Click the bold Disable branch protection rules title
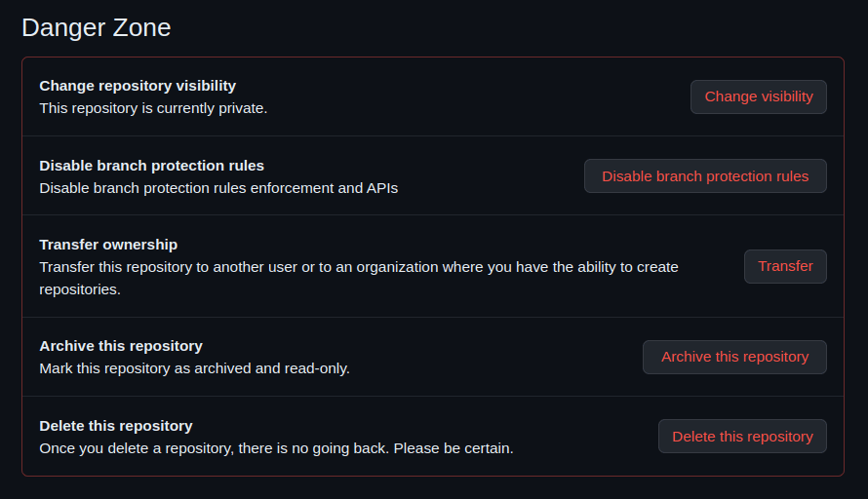This screenshot has width=868, height=499. 151,166
